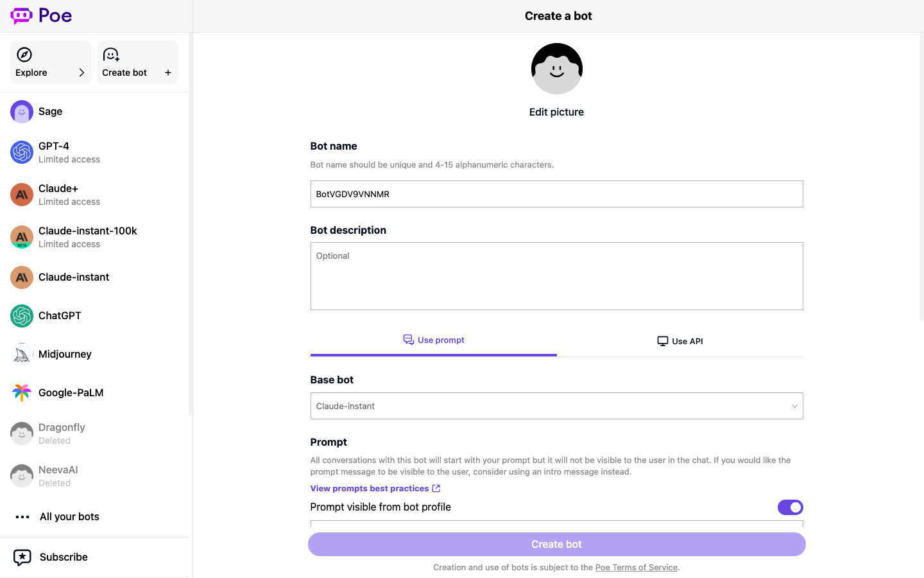Screen dimensions: 924x578
Task: Open the Poe Terms of Service link
Action: (636, 568)
